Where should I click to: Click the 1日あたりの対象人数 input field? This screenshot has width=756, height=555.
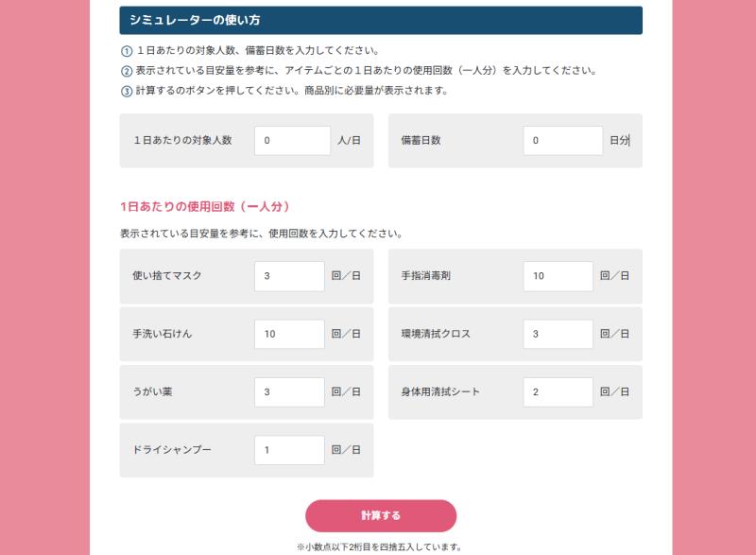[293, 141]
